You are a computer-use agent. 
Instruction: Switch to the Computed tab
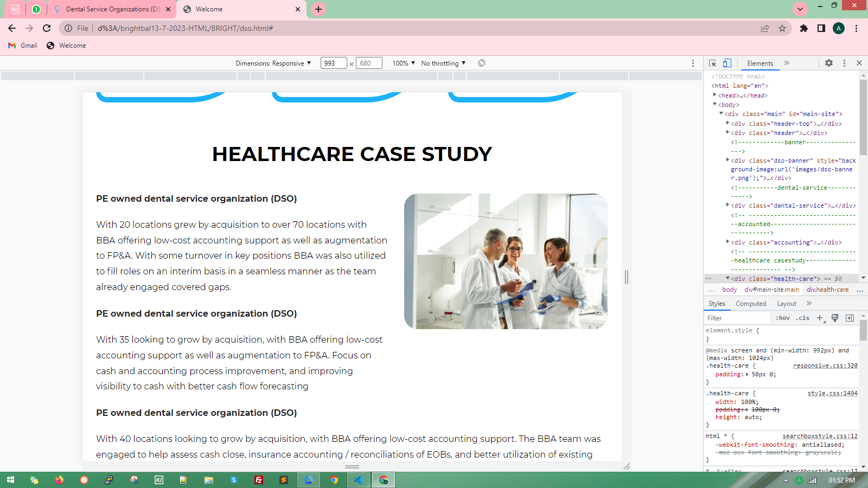(x=751, y=304)
